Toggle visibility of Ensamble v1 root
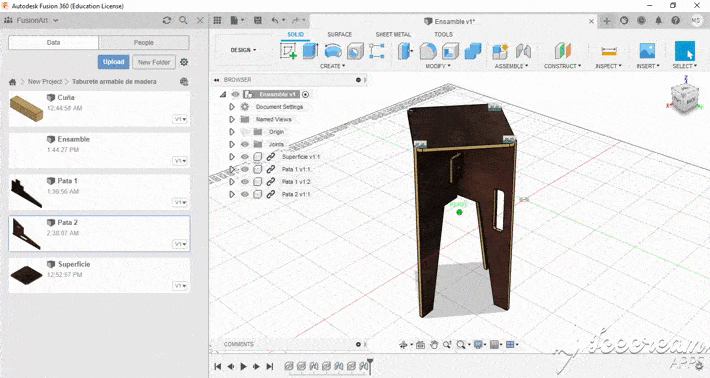Screen dimensions: 710x378 (x=235, y=94)
